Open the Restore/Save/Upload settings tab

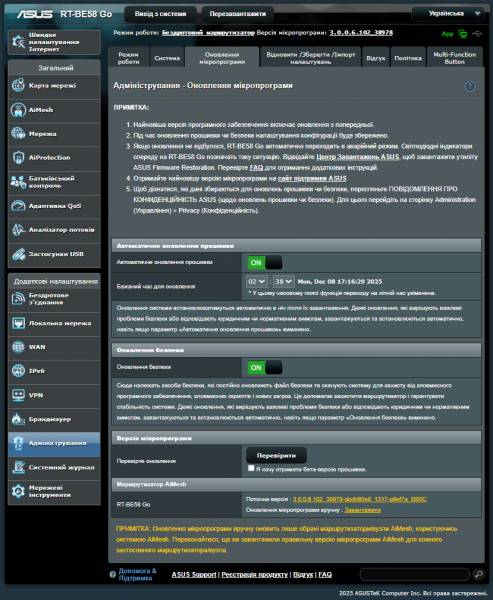(x=310, y=58)
